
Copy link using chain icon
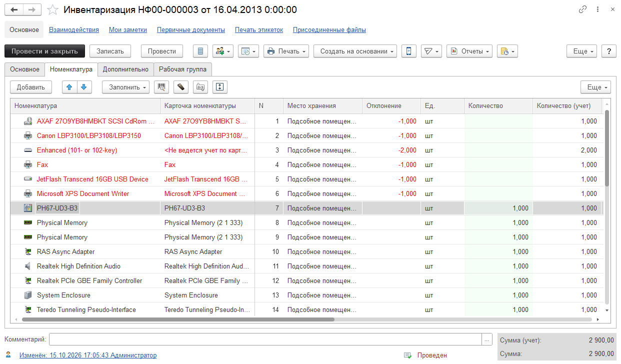click(x=582, y=9)
